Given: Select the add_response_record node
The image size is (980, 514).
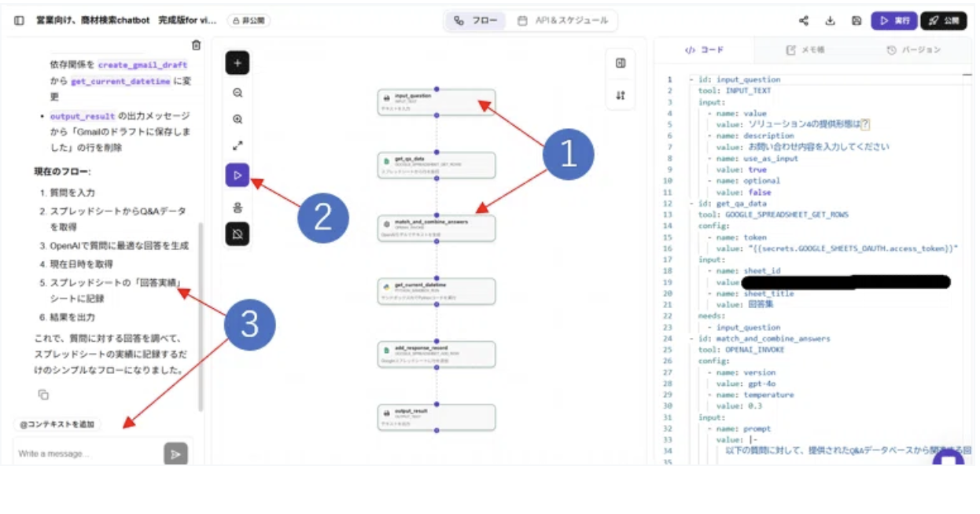Looking at the screenshot, I should point(437,354).
